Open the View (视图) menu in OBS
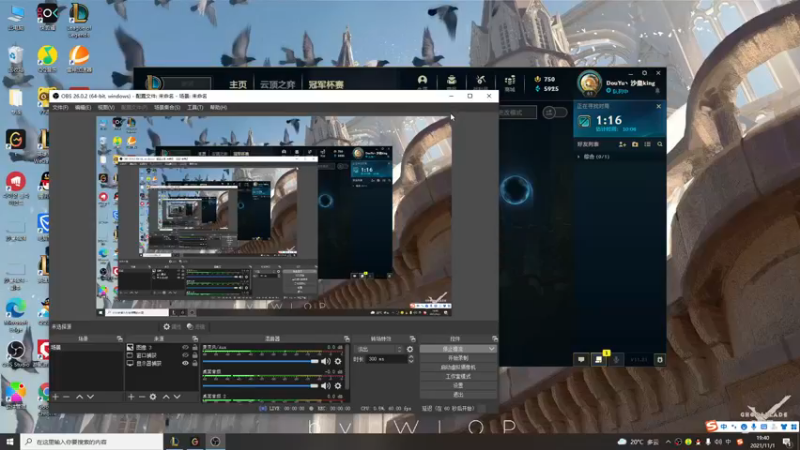The image size is (800, 450). click(106, 108)
